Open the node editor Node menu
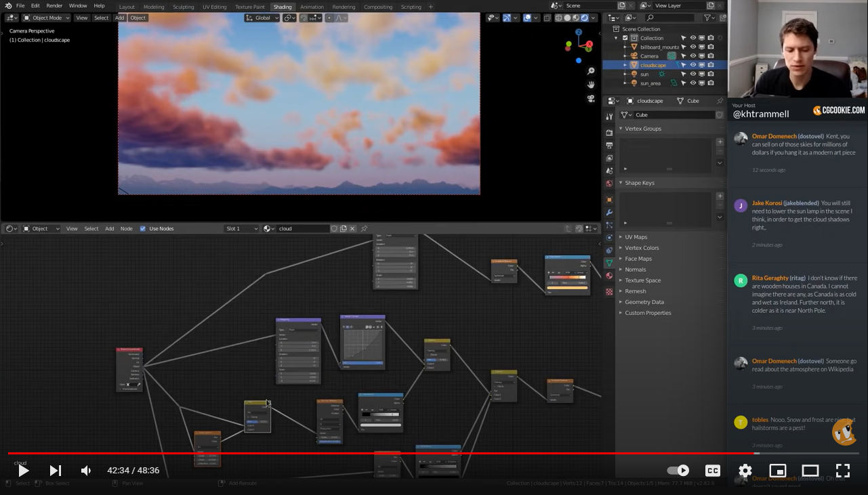The height and width of the screenshot is (495, 868). 126,229
